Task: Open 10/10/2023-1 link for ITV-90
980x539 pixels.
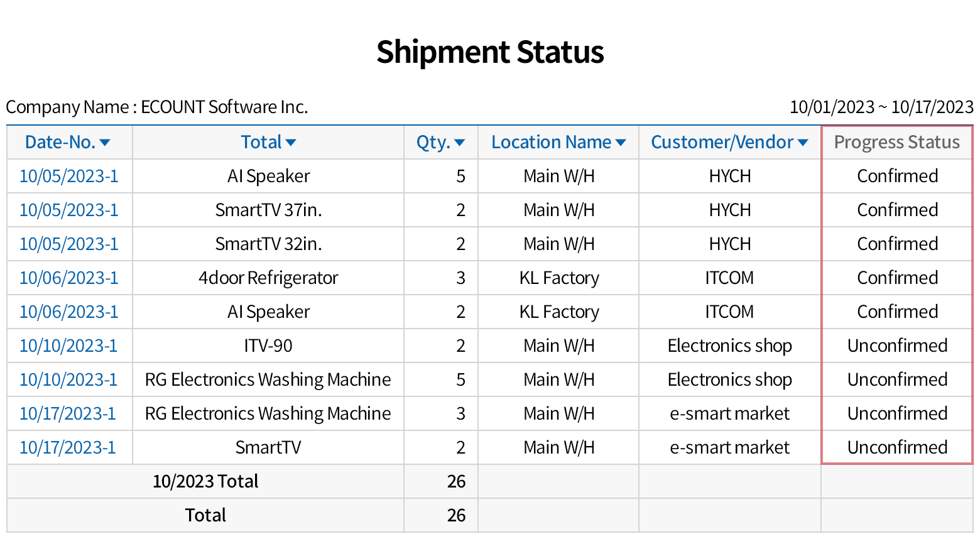Action: click(68, 346)
